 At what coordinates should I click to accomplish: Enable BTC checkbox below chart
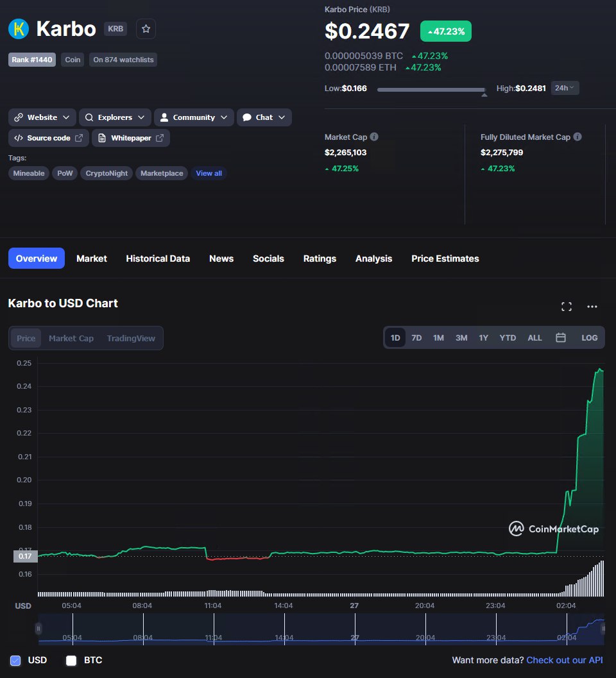[x=71, y=660]
